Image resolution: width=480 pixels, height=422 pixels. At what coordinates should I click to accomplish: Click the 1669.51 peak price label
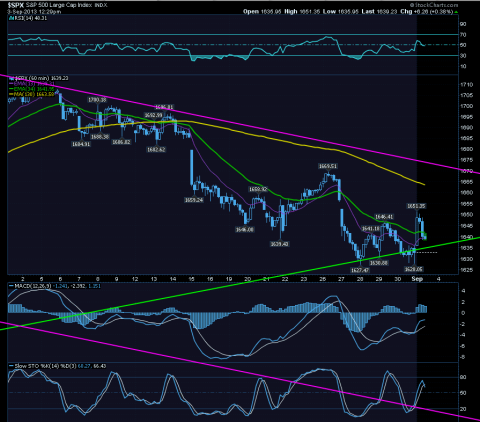click(328, 166)
